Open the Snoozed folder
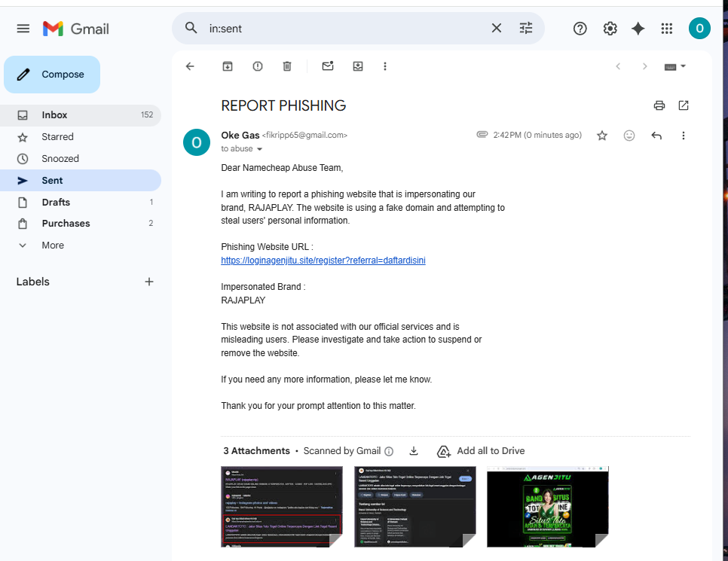 (x=81, y=159)
